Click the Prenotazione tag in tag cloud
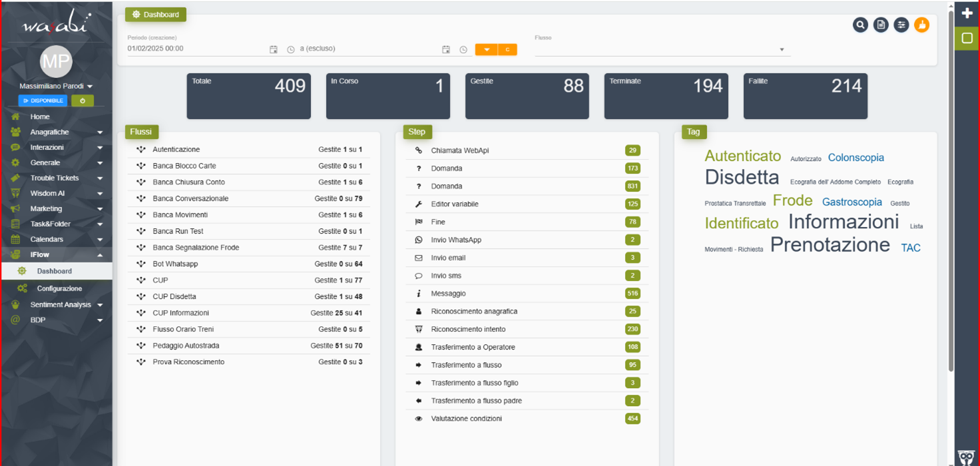The image size is (980, 466). pyautogui.click(x=830, y=245)
